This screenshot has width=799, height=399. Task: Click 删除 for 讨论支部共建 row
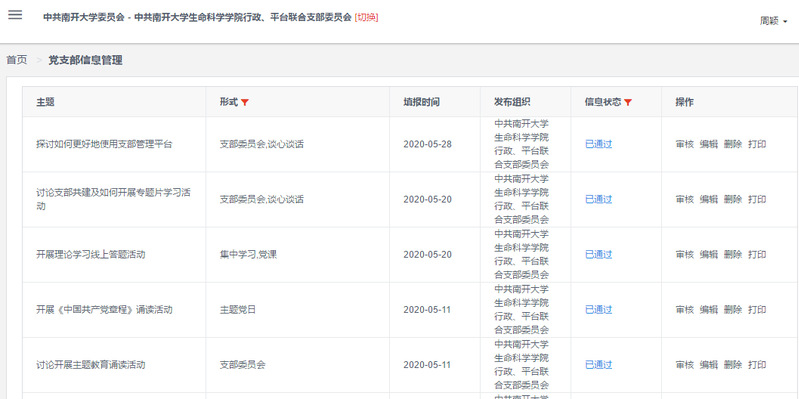[733, 199]
